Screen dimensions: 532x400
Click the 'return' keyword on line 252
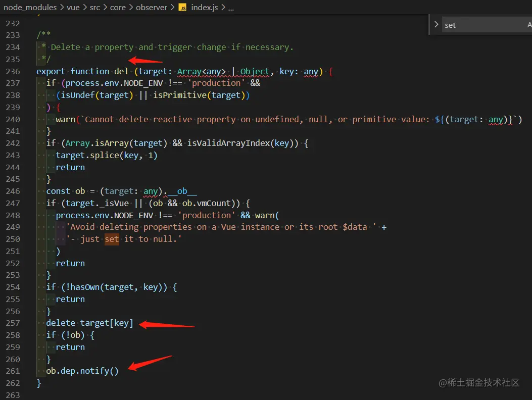point(70,263)
